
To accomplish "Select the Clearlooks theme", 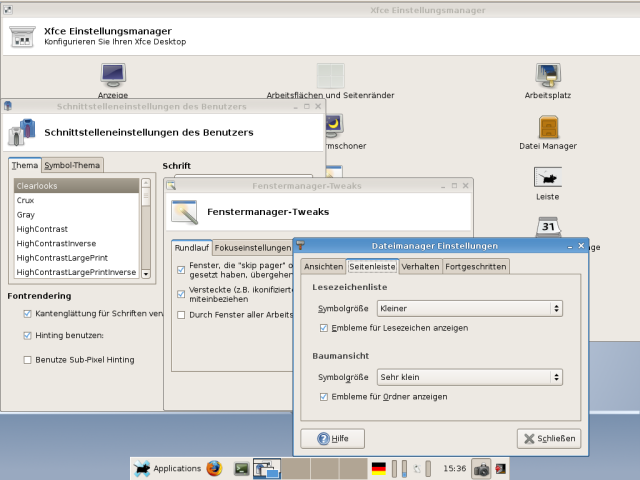I will tap(77, 186).
